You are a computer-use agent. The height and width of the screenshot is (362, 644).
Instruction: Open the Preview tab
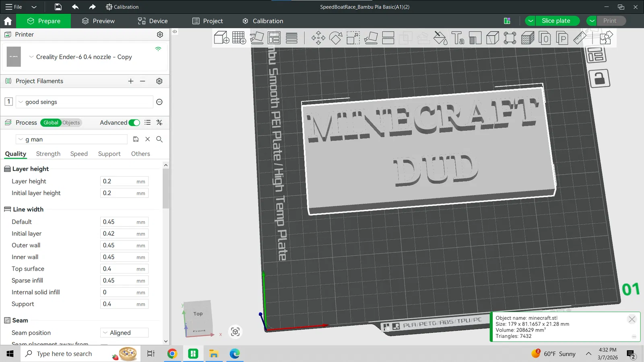tap(98, 21)
